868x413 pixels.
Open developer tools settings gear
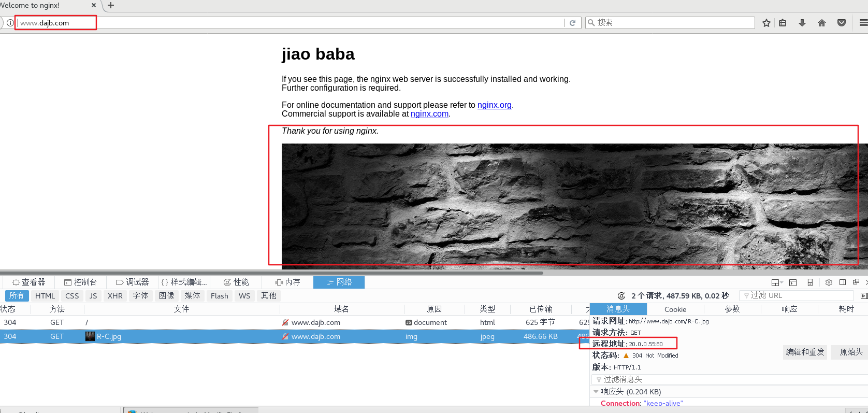click(829, 282)
